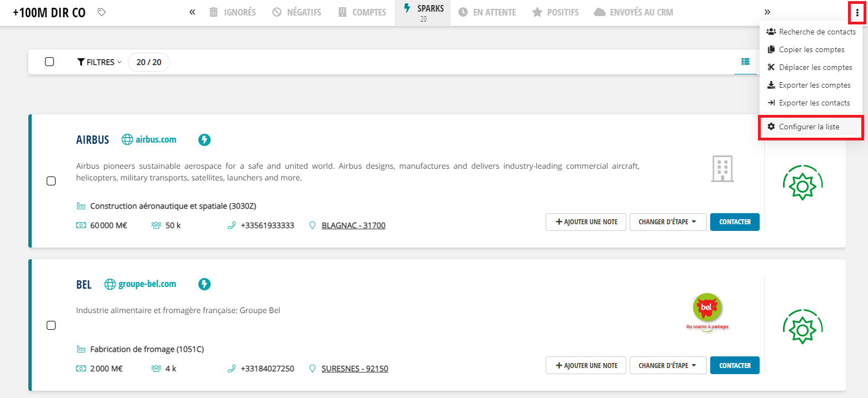This screenshot has width=868, height=398.
Task: Click the globe icon beside airbus.com
Action: click(x=128, y=140)
